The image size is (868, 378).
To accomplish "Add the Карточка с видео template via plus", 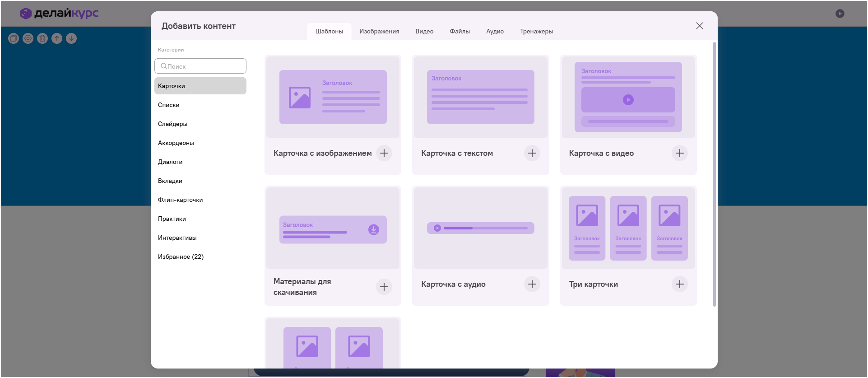I will coord(680,153).
